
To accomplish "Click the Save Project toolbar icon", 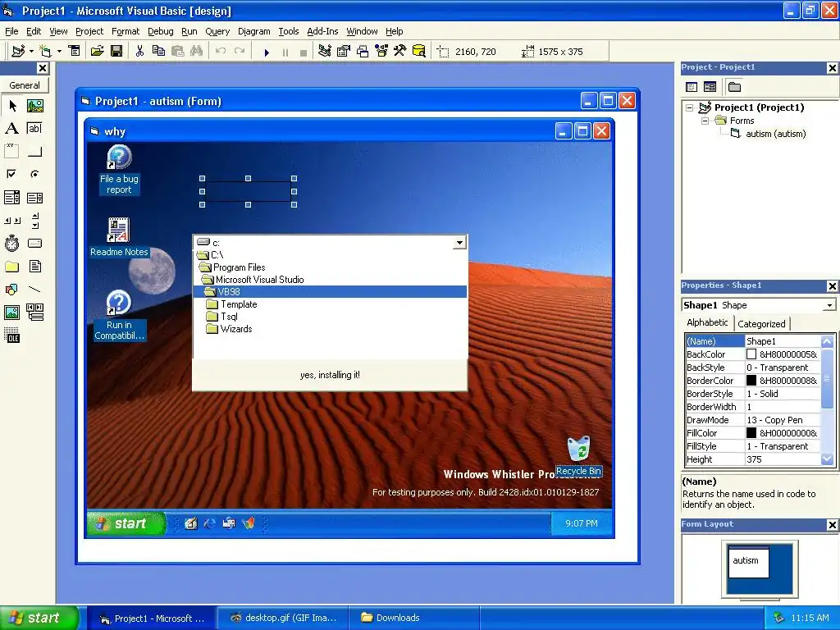I will 116,52.
